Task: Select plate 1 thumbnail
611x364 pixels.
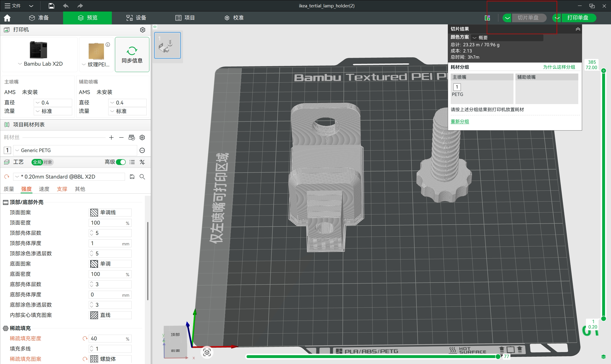Action: pos(168,45)
